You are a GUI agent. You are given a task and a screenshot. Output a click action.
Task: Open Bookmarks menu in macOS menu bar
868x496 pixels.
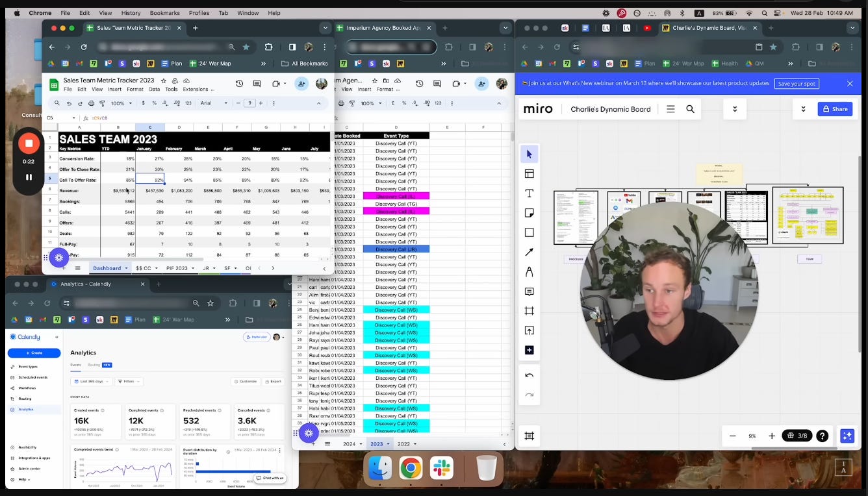164,13
